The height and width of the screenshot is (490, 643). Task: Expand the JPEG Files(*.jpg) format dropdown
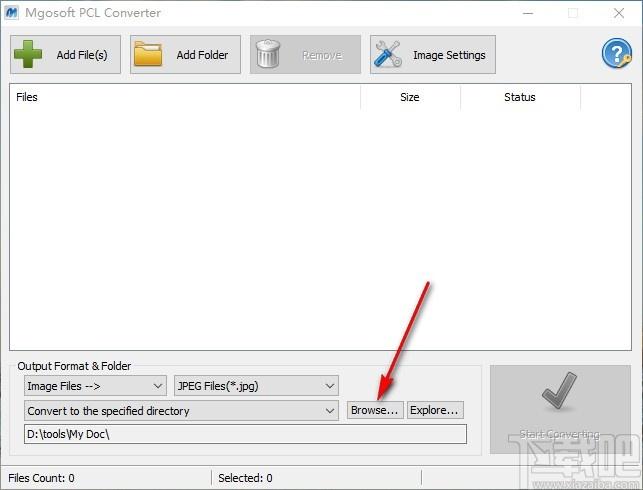256,386
